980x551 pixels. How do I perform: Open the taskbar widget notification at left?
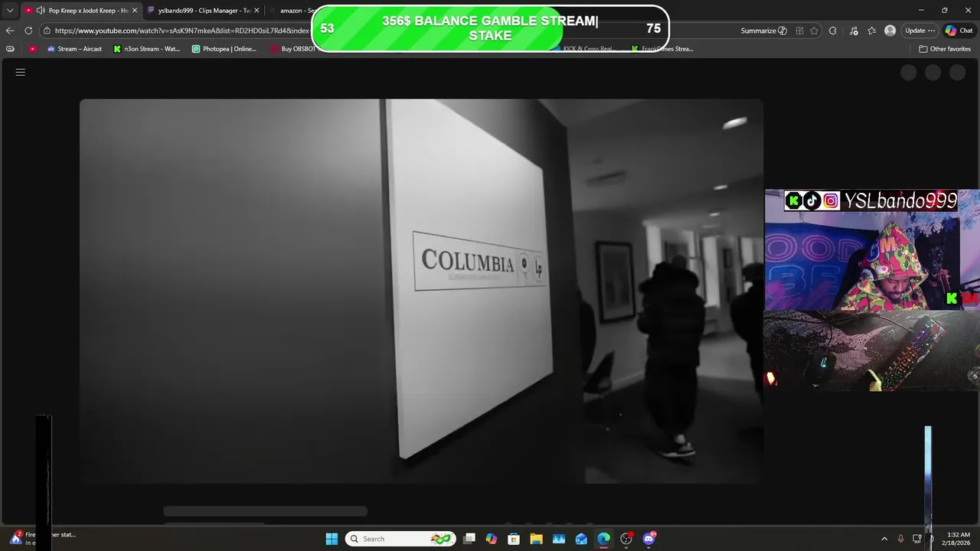[42, 539]
